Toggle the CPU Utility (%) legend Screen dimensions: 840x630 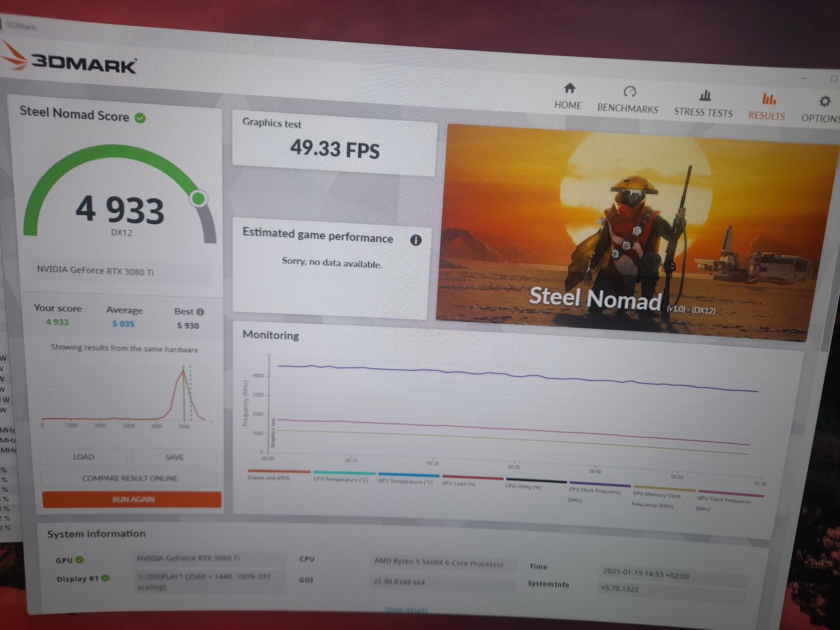point(523,486)
